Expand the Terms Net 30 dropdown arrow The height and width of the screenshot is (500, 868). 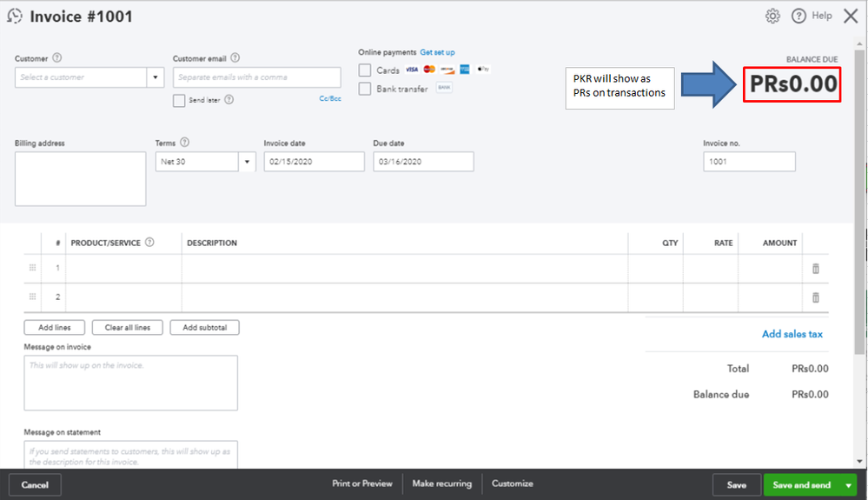pyautogui.click(x=247, y=162)
